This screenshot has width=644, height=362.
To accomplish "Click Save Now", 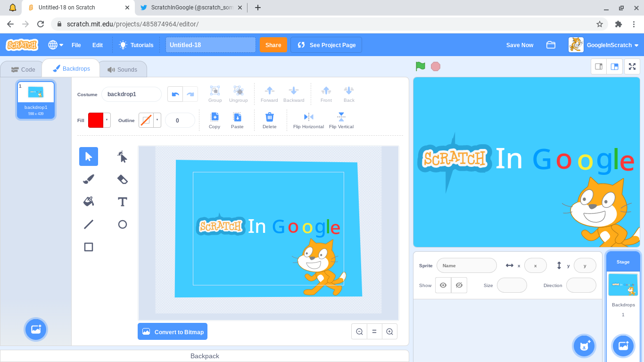I will click(x=520, y=45).
